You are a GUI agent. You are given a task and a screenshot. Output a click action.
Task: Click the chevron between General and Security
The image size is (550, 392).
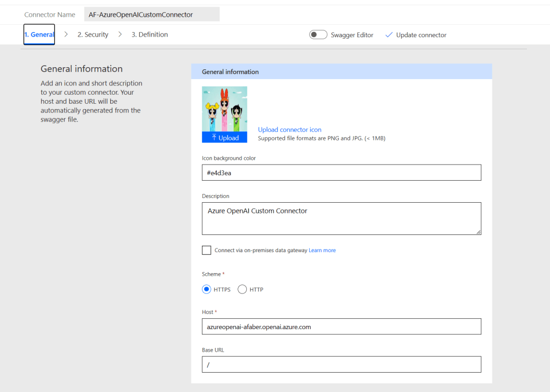coord(66,35)
